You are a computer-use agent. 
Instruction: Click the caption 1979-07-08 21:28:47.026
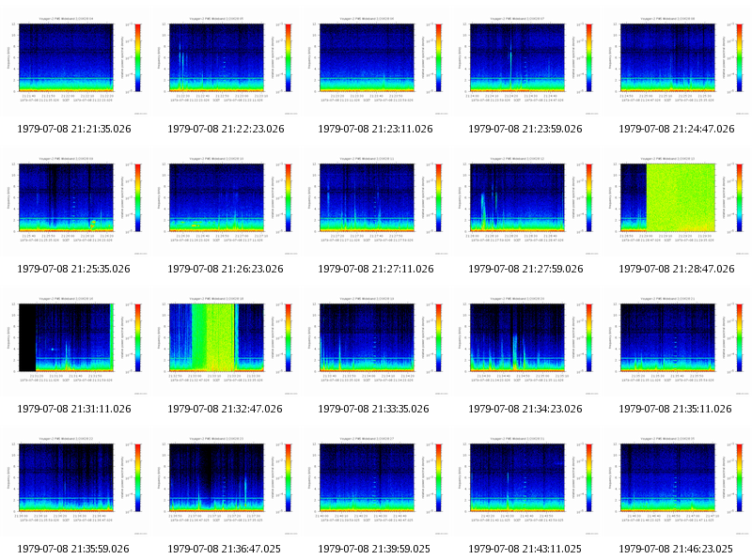coord(676,269)
